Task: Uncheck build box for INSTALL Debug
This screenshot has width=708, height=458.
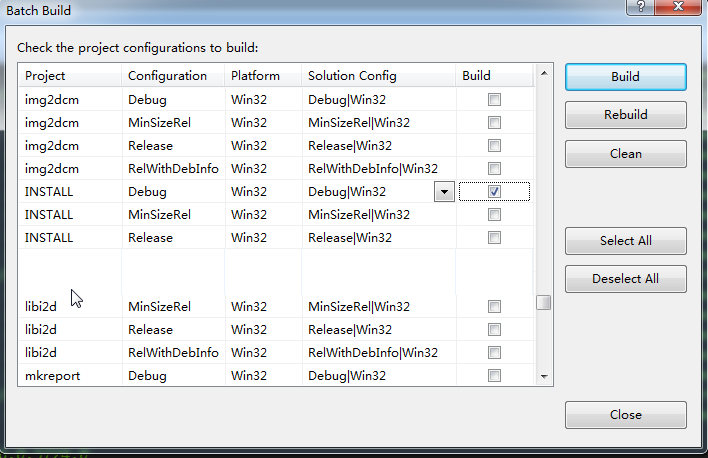Action: tap(494, 192)
